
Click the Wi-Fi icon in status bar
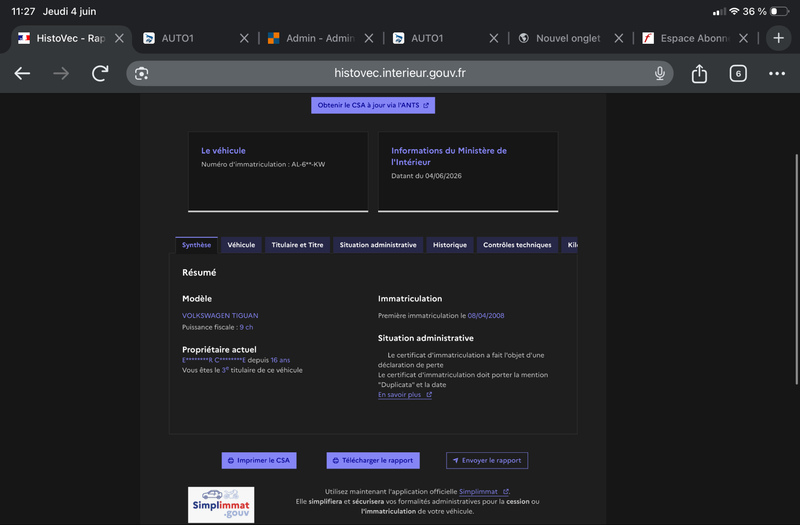(x=734, y=11)
